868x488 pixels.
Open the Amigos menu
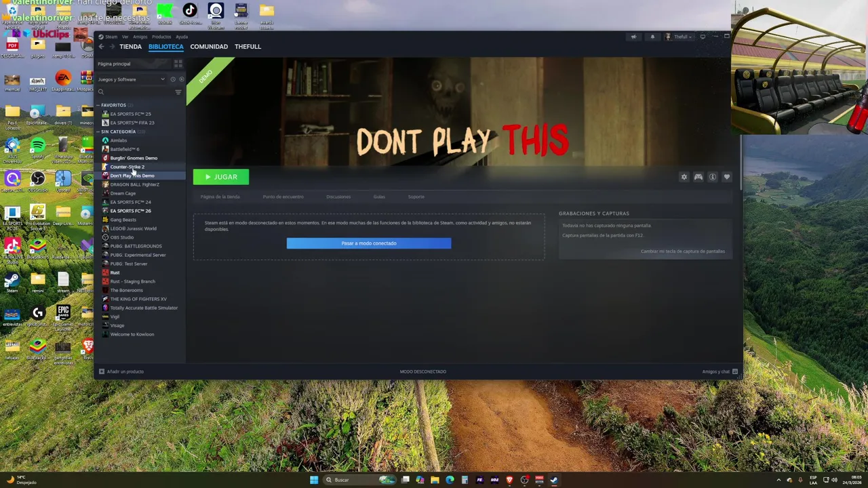pos(140,37)
